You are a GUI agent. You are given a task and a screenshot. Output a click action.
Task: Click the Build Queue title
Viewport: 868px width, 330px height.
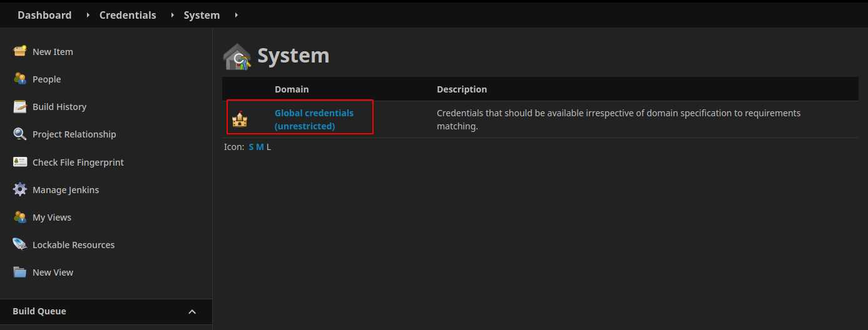click(x=39, y=311)
